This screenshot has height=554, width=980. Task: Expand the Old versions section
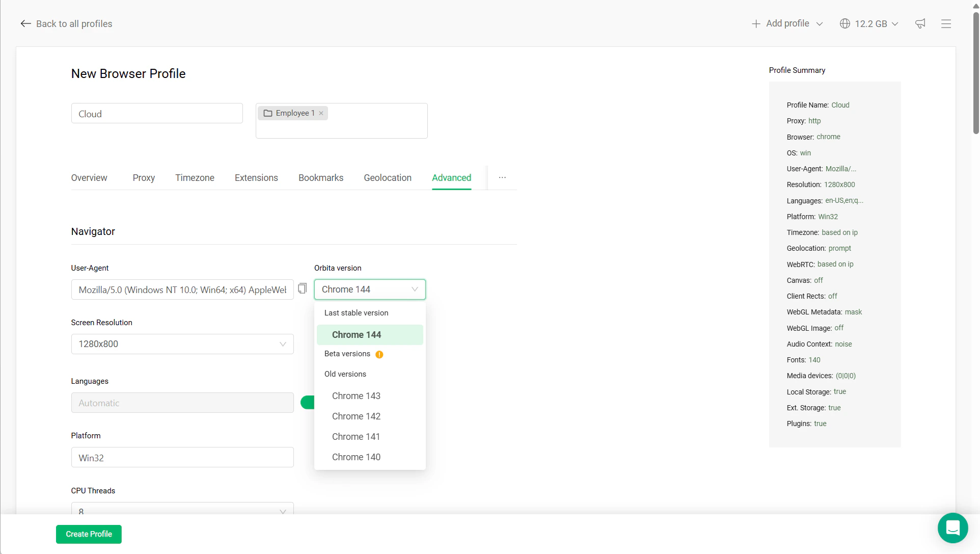345,374
